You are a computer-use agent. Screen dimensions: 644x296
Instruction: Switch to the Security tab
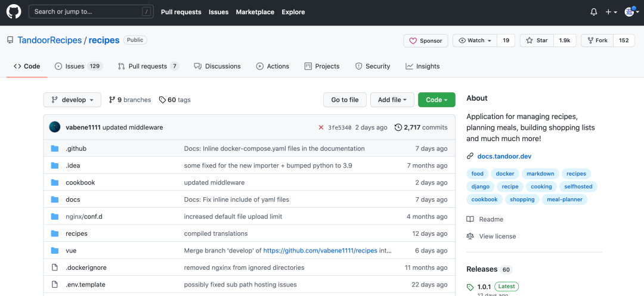[x=372, y=66]
